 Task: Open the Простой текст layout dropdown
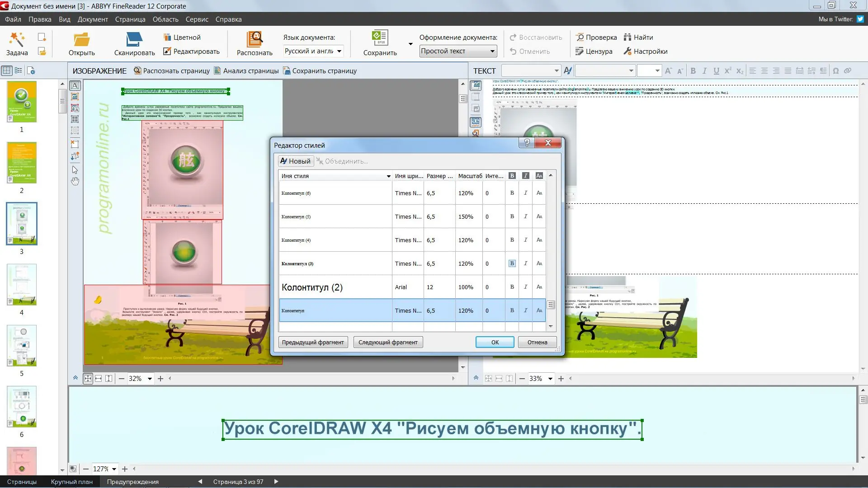tap(492, 51)
